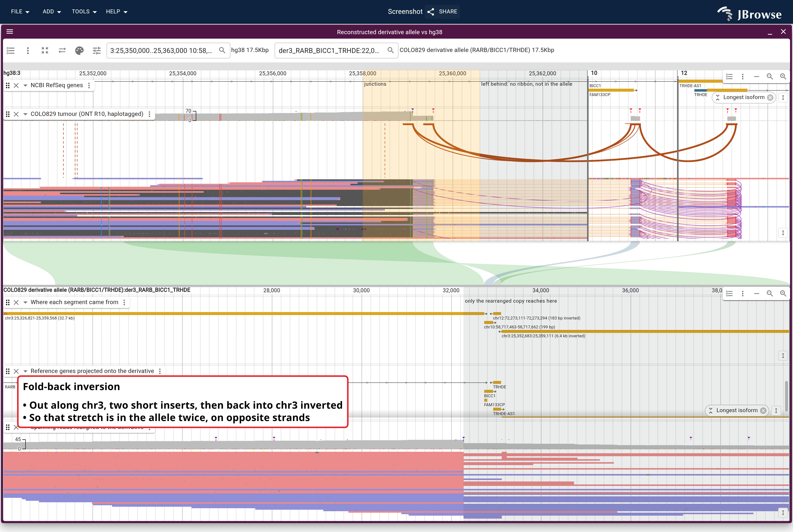This screenshot has height=532, width=793.
Task: Grab the COLO829 tumour track drag handle
Action: click(8, 114)
